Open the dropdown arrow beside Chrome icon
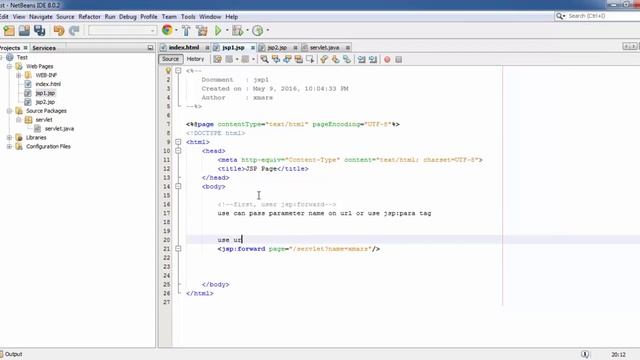 (x=176, y=31)
